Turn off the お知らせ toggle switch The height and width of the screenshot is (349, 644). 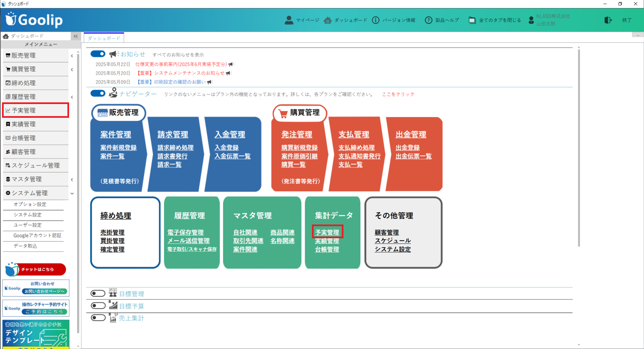point(98,54)
